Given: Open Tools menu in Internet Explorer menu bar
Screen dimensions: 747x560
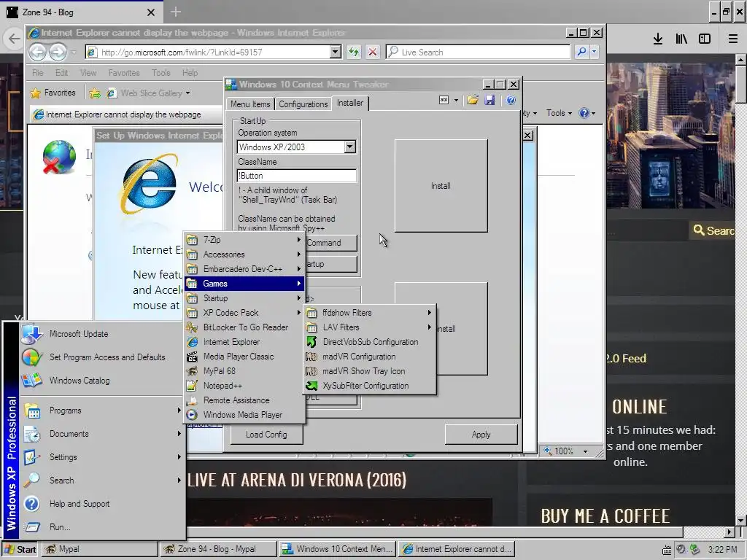Looking at the screenshot, I should click(x=161, y=73).
